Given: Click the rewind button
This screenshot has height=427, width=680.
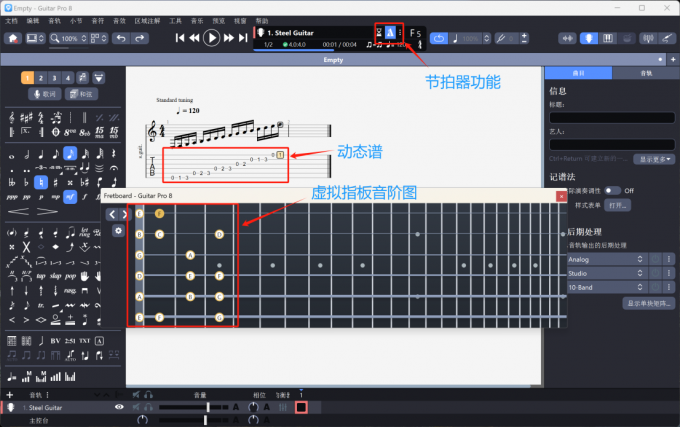Looking at the screenshot, I should point(194,38).
